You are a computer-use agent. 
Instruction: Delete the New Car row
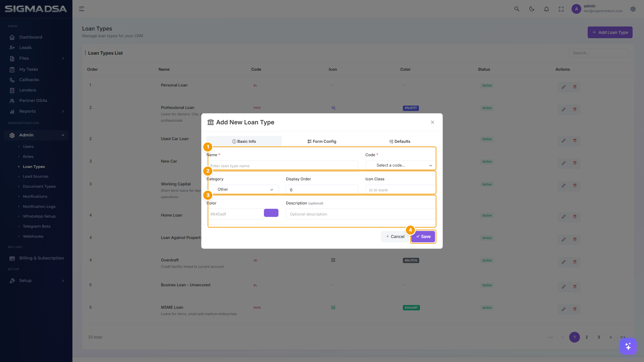[x=575, y=163]
